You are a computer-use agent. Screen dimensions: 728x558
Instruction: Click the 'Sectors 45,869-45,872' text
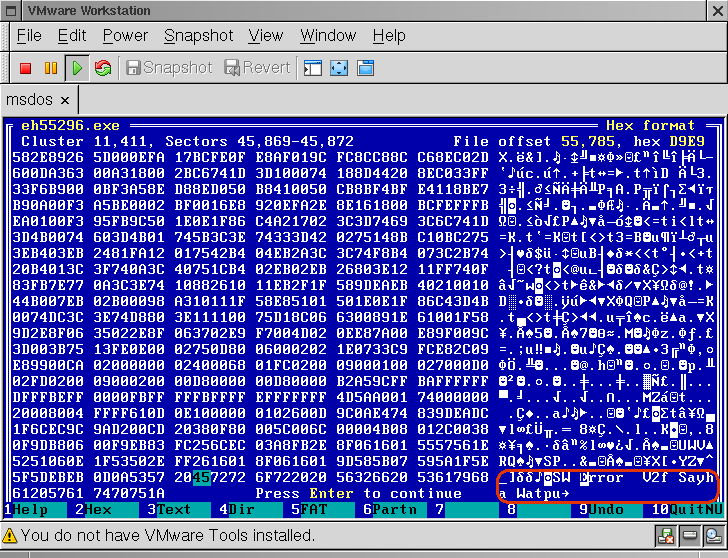[260, 141]
